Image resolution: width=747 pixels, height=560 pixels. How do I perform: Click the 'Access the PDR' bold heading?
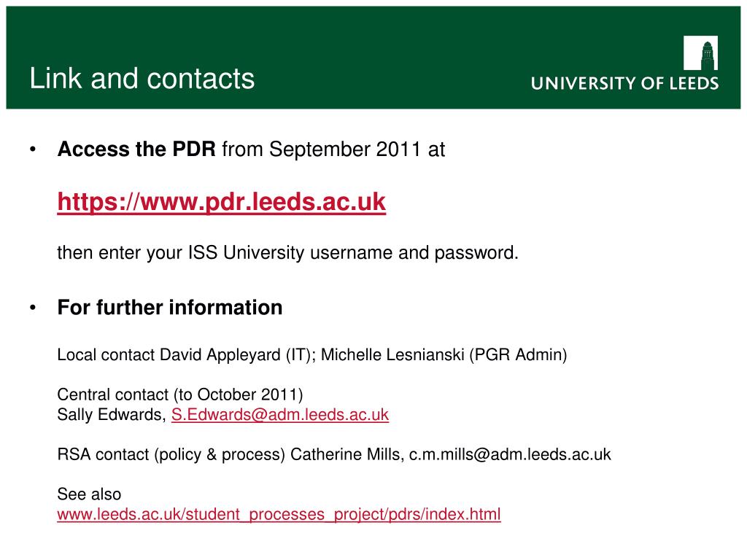coord(136,149)
